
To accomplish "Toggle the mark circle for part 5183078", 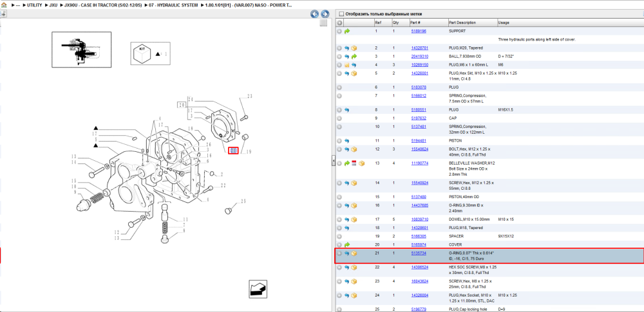I will [339, 87].
